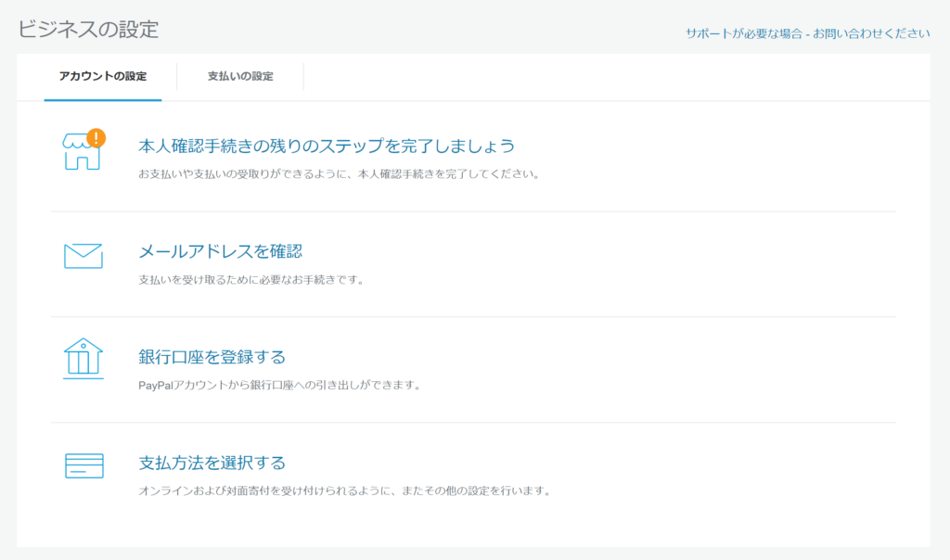Click the orange exclamation warning badge

tap(96, 138)
